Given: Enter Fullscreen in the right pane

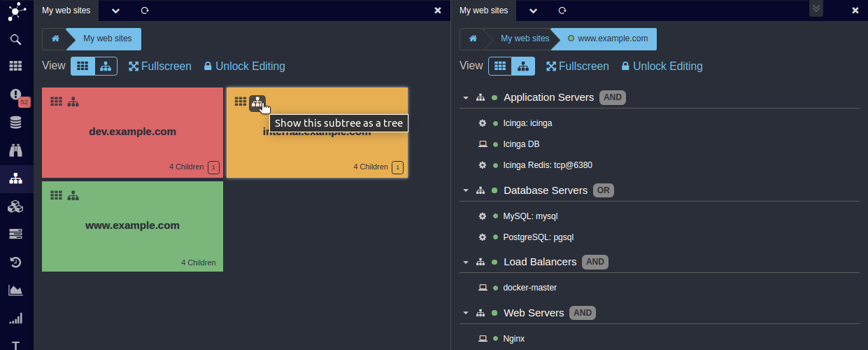Looking at the screenshot, I should 577,66.
